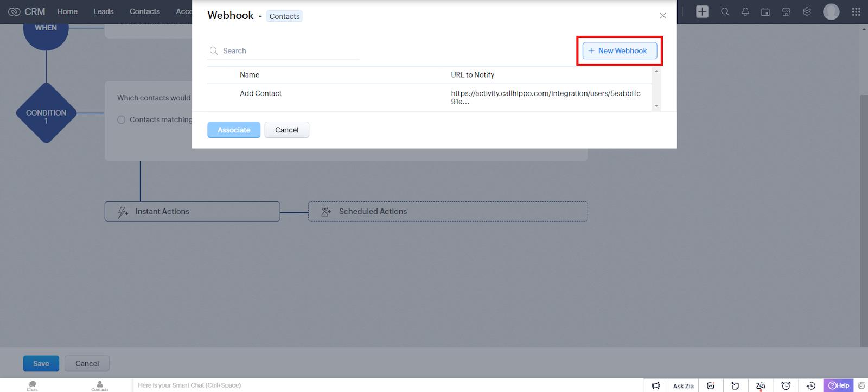Open the Leads tab
The height and width of the screenshot is (392, 868).
coord(104,11)
